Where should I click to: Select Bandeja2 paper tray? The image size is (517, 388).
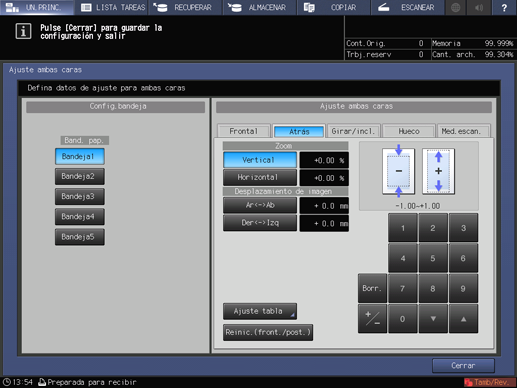pos(80,176)
